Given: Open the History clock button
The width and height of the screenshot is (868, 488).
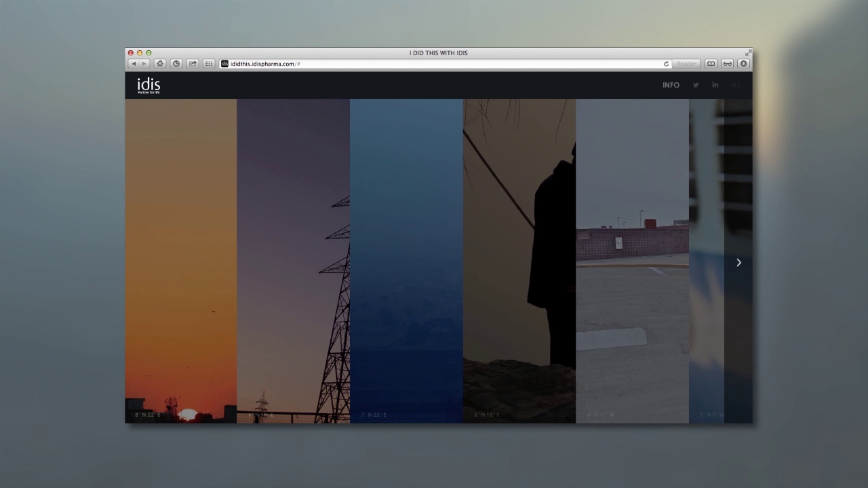Looking at the screenshot, I should coord(176,64).
